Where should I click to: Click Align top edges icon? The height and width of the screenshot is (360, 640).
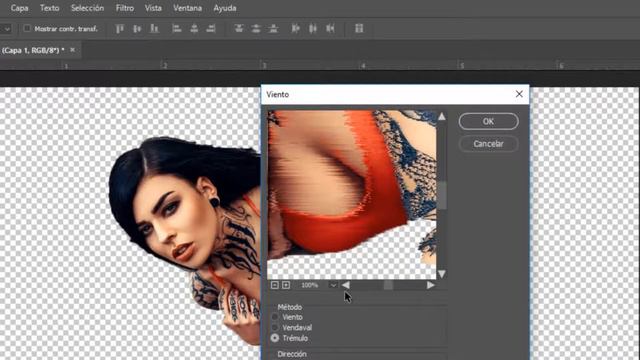click(120, 29)
